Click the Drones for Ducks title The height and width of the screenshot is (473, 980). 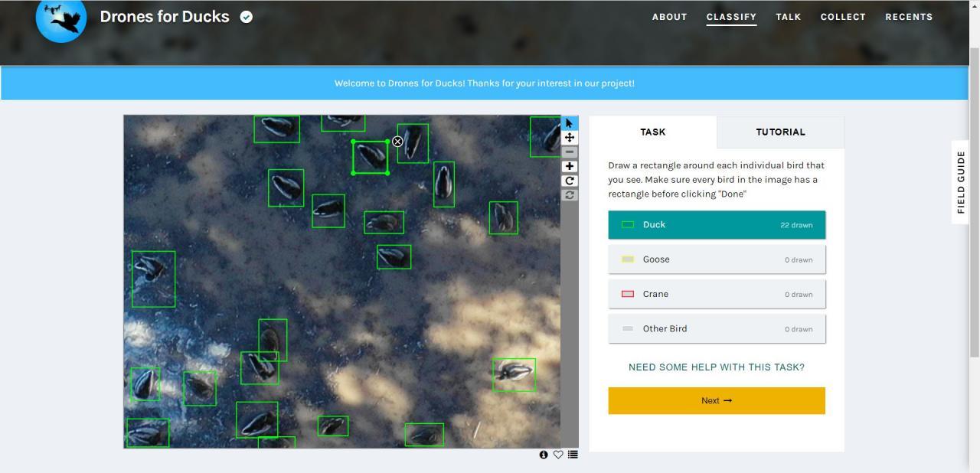[x=165, y=17]
